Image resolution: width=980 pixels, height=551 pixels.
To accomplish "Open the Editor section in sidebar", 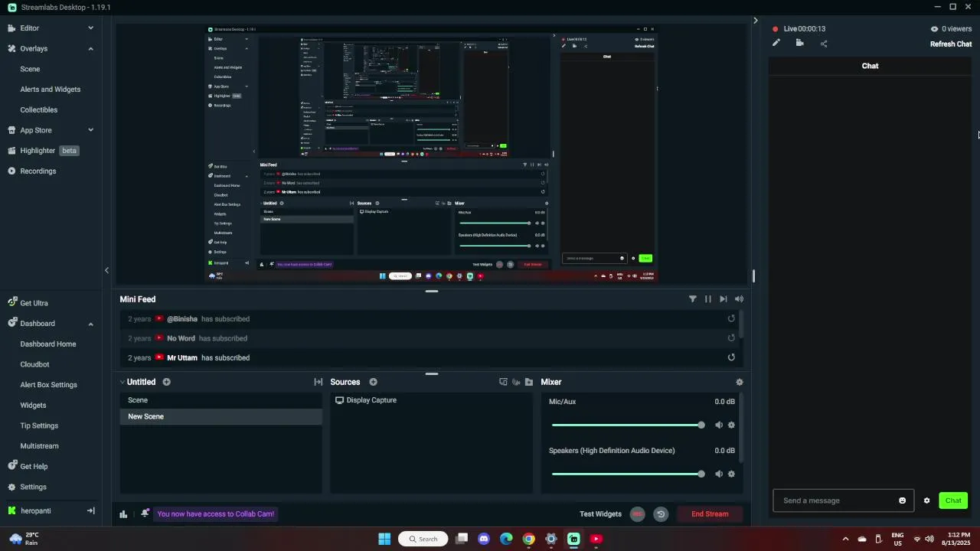I will click(x=29, y=28).
